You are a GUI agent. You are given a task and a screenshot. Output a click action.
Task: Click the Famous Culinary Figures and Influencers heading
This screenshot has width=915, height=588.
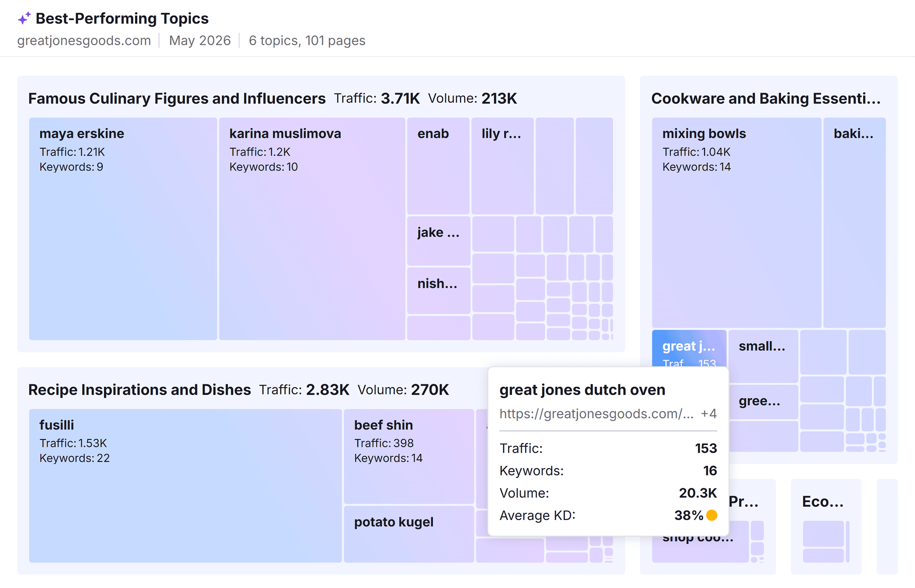click(x=177, y=98)
